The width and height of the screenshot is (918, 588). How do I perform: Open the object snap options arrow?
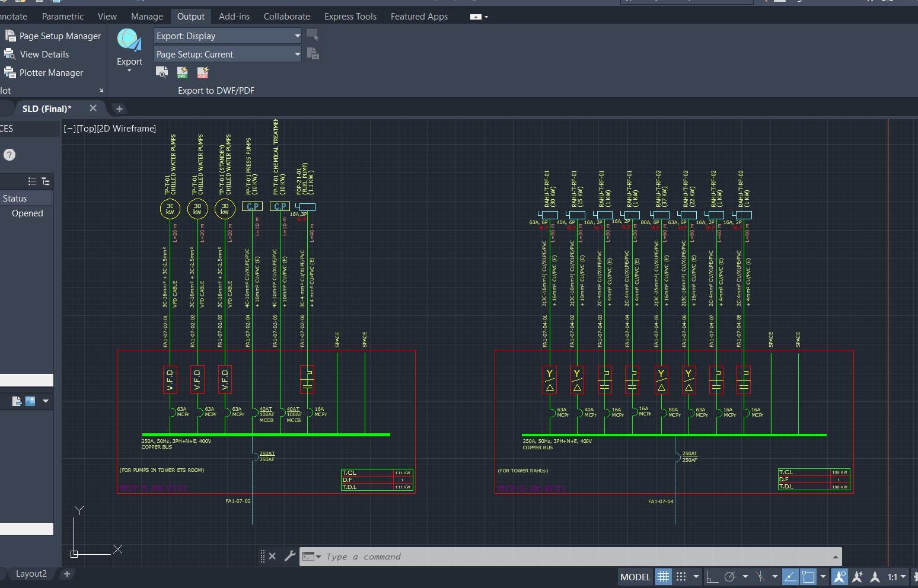coord(823,577)
